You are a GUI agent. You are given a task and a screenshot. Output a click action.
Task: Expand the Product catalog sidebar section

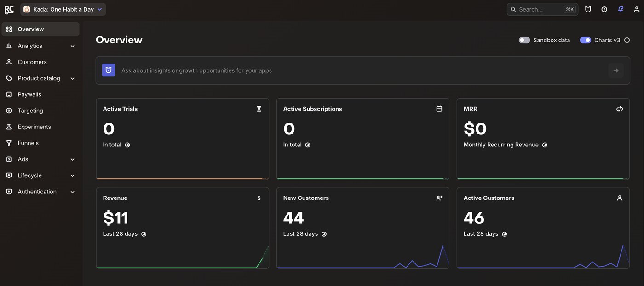coord(40,78)
